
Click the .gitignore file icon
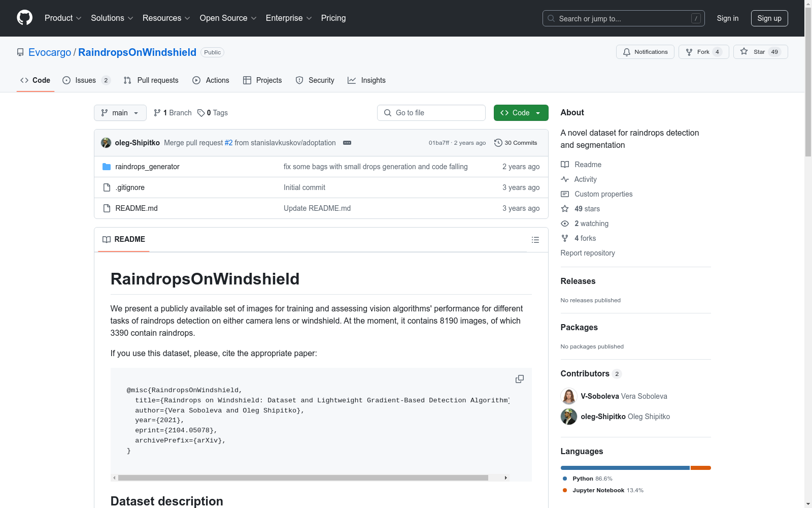coord(107,187)
